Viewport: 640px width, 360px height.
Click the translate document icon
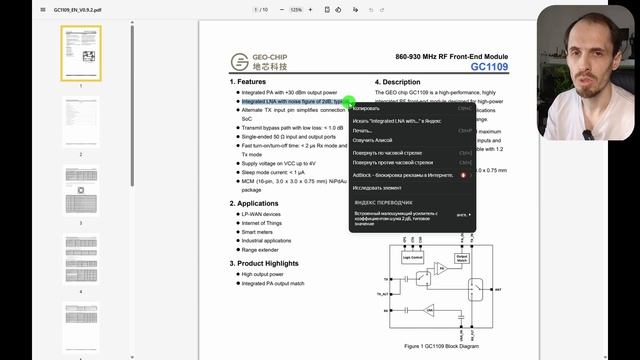coord(356,9)
